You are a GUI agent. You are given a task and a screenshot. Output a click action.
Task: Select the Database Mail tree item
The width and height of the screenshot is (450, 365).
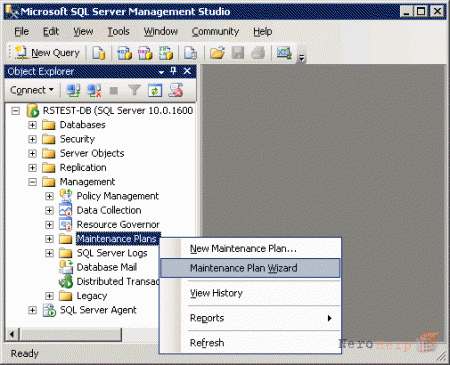coord(107,267)
